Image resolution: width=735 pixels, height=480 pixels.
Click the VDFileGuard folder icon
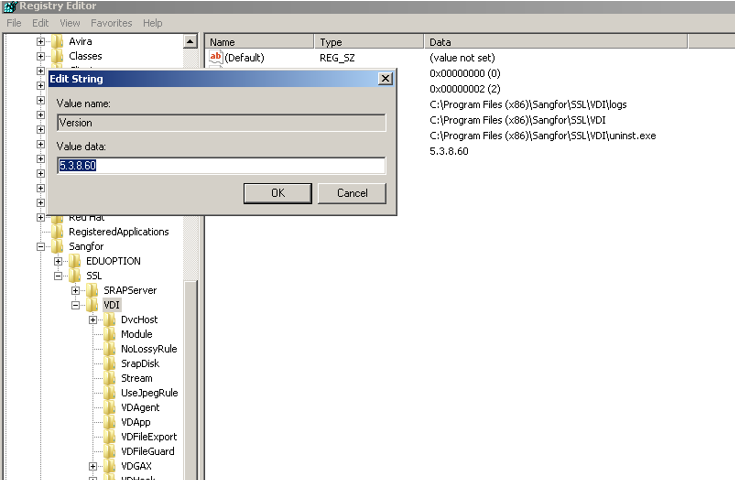pos(109,451)
